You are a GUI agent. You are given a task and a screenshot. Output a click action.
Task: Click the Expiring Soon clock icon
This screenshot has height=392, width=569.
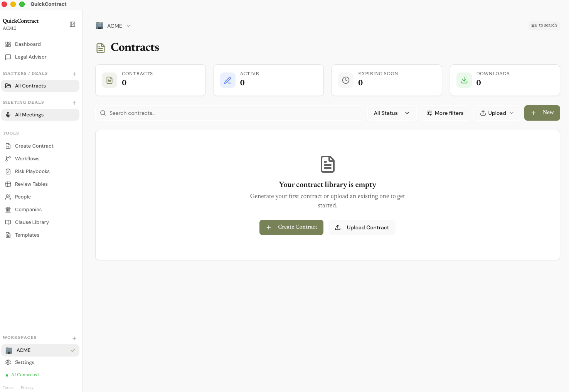[346, 80]
